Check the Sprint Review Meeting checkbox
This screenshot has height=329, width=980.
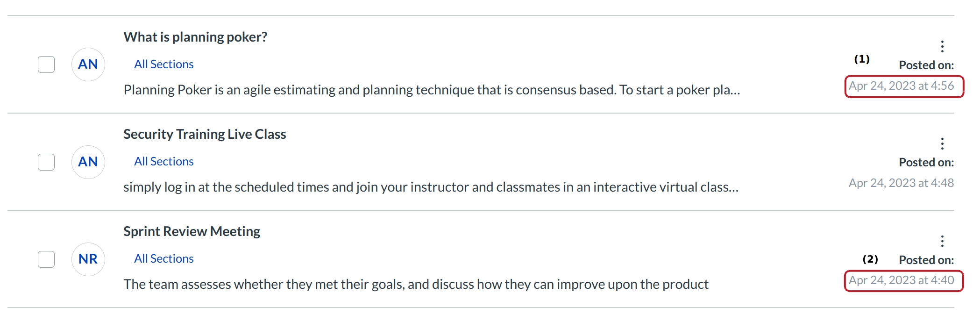pos(46,259)
